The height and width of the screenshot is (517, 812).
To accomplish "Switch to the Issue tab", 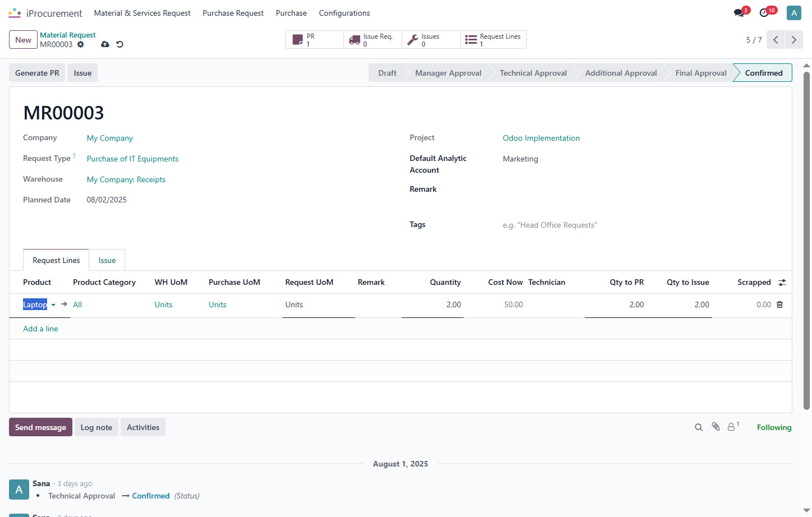I will (107, 260).
